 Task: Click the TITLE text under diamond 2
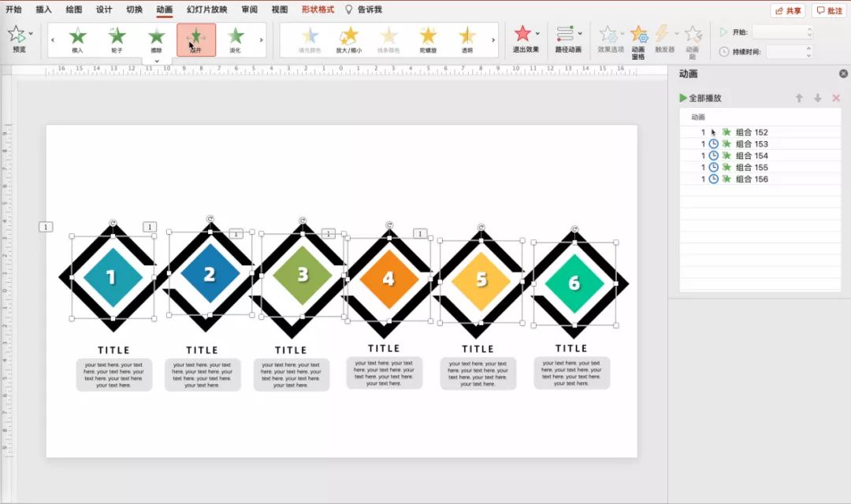pyautogui.click(x=202, y=350)
